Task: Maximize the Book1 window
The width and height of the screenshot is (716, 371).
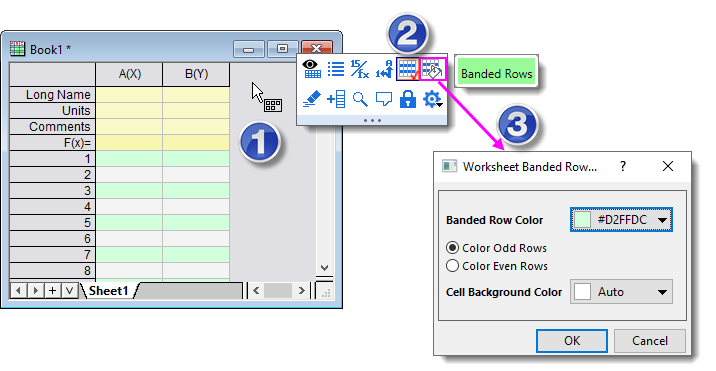Action: [x=282, y=48]
